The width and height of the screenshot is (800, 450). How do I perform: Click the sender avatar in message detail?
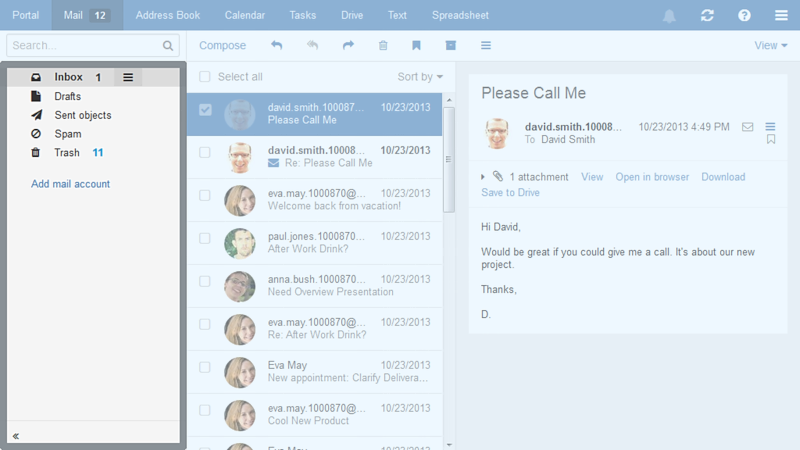497,133
